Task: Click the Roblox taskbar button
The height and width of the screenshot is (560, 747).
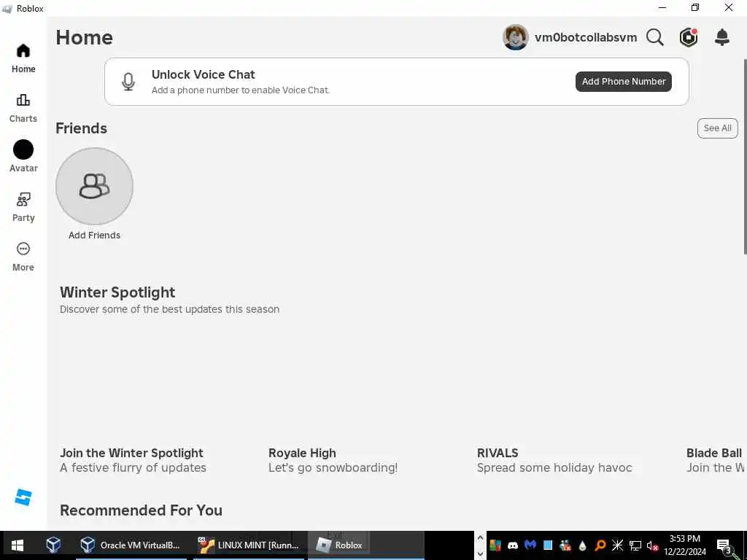Action: click(x=366, y=545)
